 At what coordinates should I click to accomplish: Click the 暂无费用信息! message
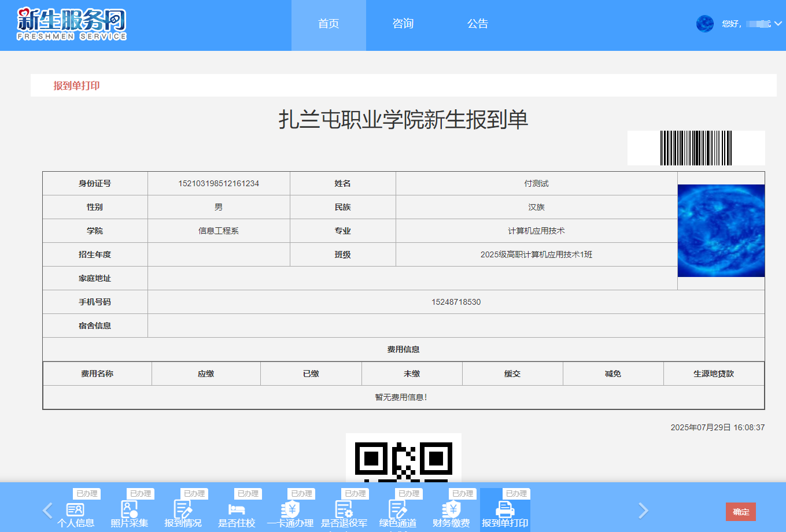pyautogui.click(x=401, y=397)
